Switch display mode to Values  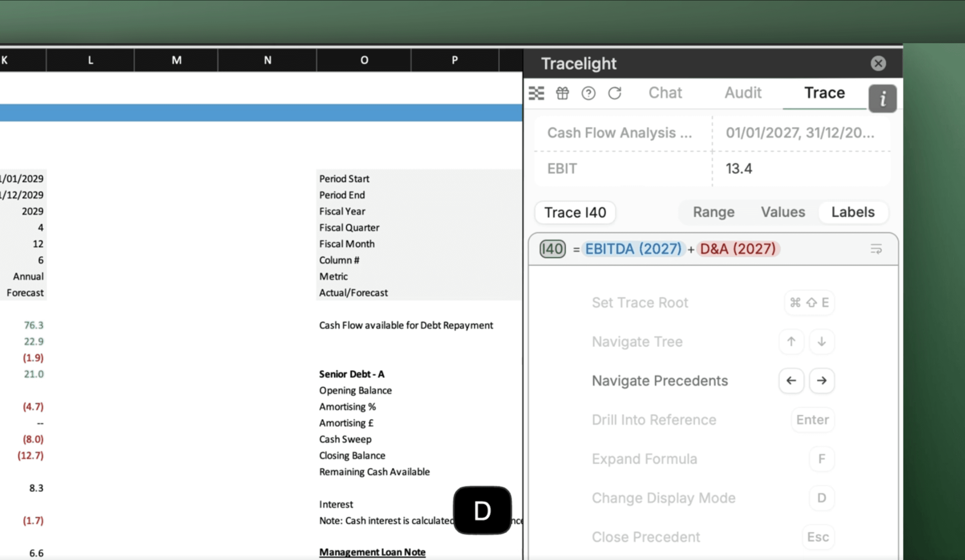(783, 212)
